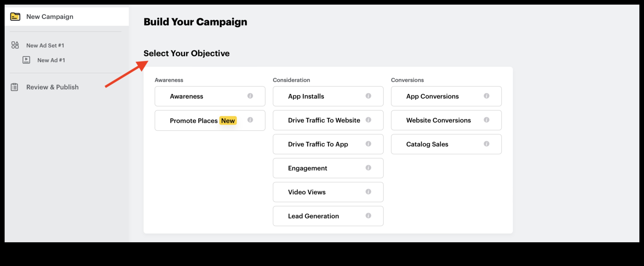Choose Promote Places objective with New badge
The image size is (644, 266).
(x=194, y=121)
